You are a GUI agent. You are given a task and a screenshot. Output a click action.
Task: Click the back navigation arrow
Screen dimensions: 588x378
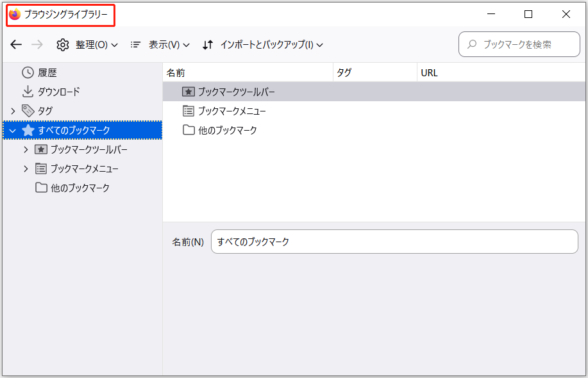(x=16, y=44)
